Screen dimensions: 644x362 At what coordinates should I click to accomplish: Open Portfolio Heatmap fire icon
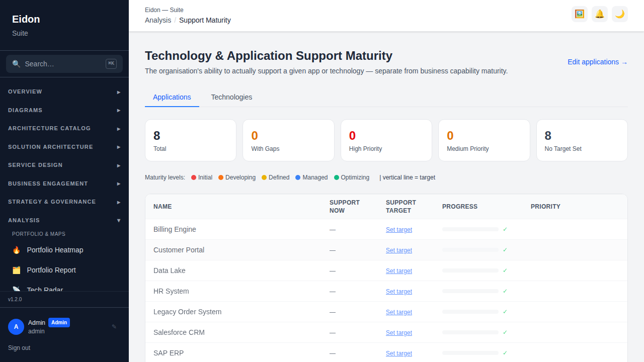[x=17, y=250]
